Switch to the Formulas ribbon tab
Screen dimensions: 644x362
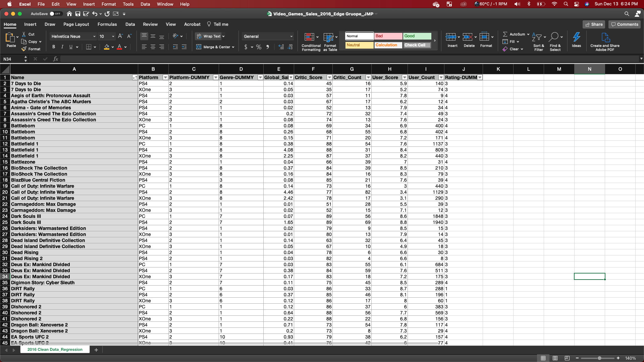[107, 24]
